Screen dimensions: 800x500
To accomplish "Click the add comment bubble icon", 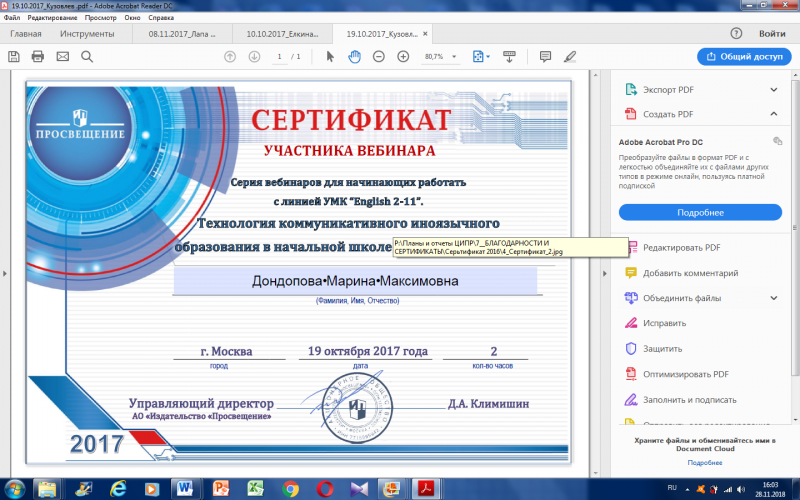I will [x=545, y=57].
